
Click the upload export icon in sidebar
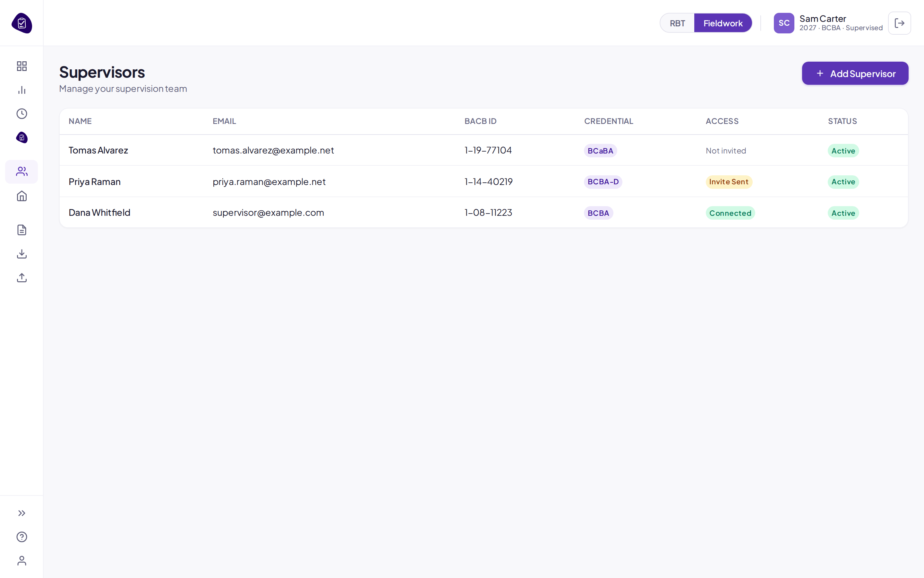22,277
